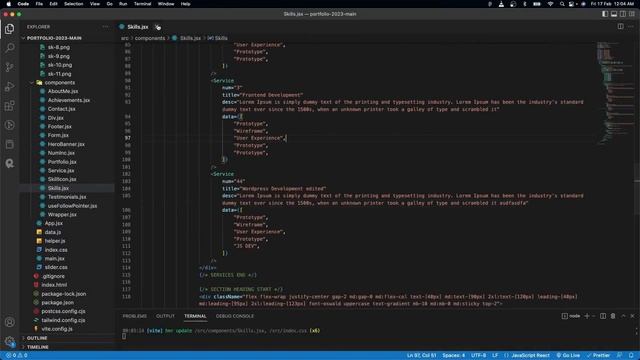The width and height of the screenshot is (640, 360).
Task: Click Spaces: 4 indentation setting
Action: pos(453,356)
